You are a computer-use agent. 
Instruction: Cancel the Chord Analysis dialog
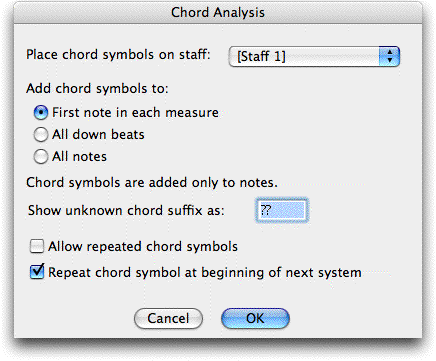click(x=168, y=318)
